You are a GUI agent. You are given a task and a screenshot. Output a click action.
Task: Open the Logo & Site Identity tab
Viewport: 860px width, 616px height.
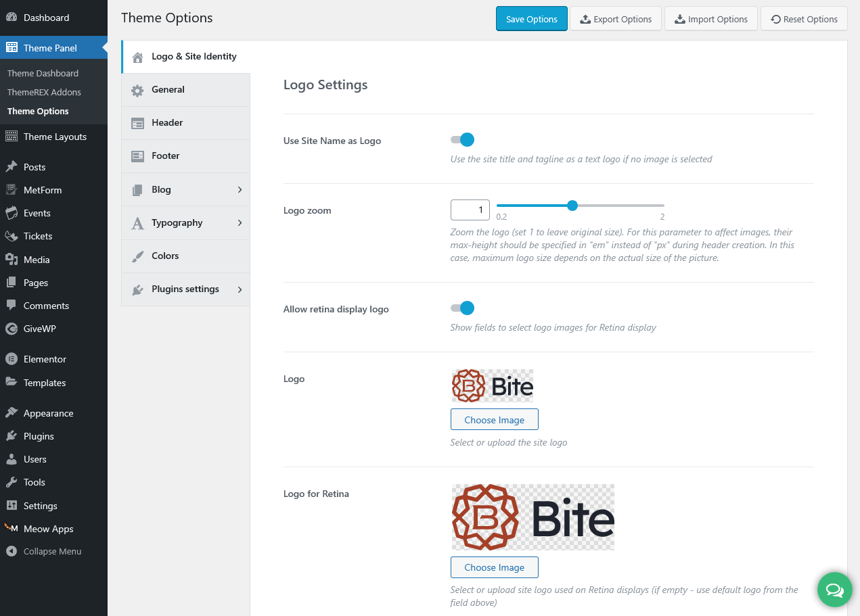(x=186, y=57)
